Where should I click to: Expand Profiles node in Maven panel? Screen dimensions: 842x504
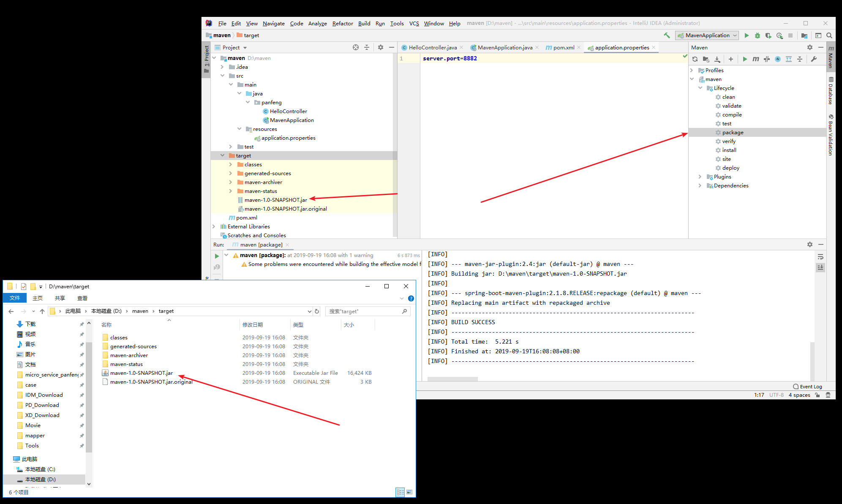(x=692, y=70)
